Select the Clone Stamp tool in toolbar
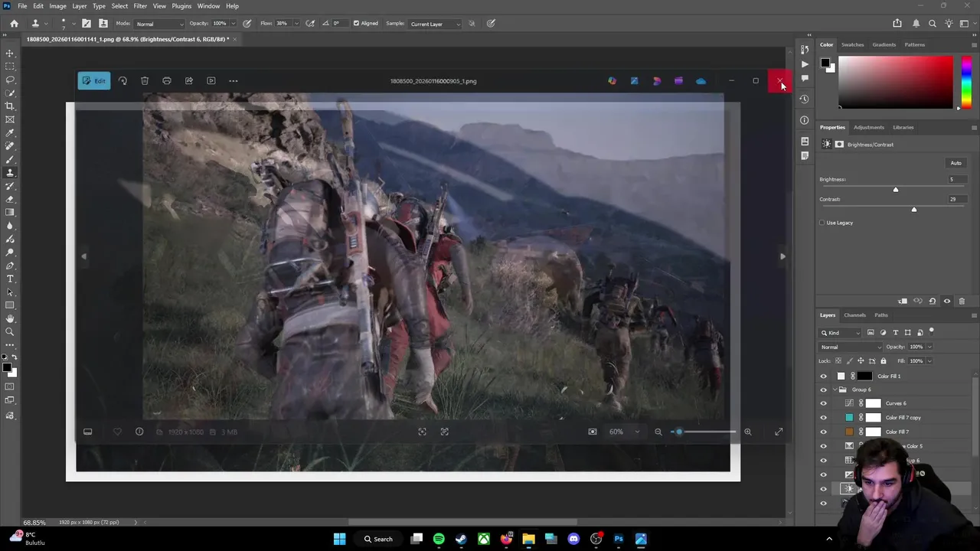980x551 pixels. pos(10,172)
